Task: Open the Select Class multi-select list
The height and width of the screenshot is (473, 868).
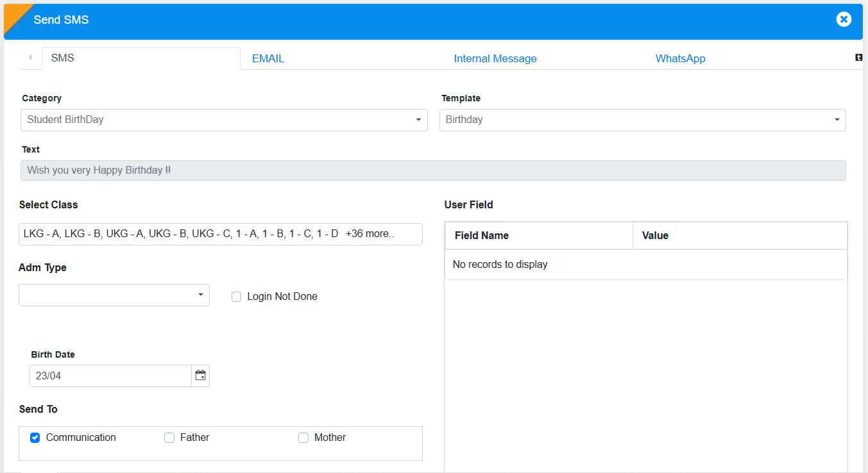Action: point(220,234)
